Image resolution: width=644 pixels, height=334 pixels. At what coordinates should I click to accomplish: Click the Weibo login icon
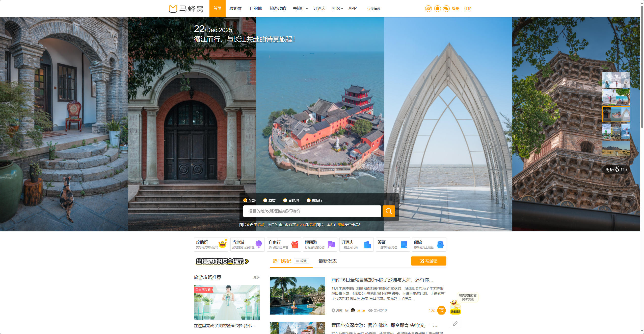tap(428, 9)
